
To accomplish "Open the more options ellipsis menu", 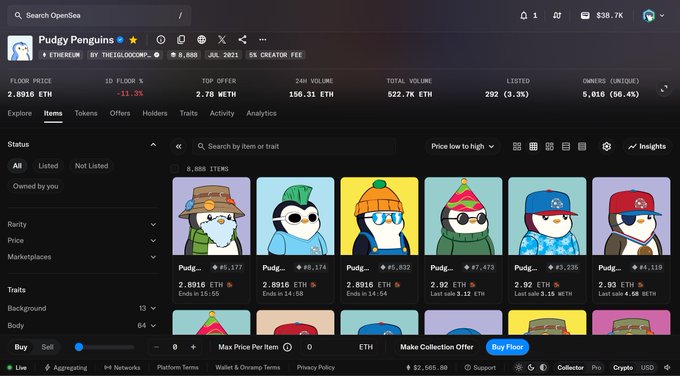I will (x=263, y=40).
